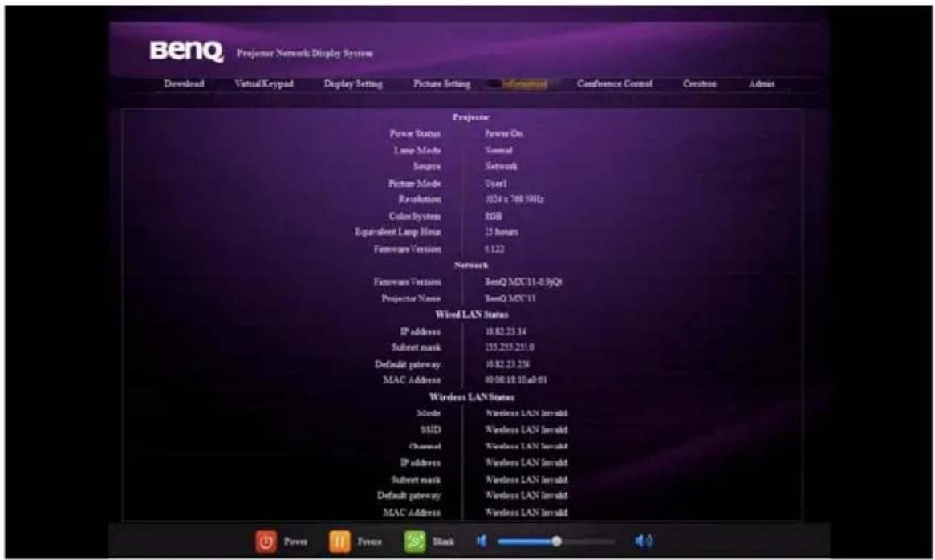Click the BenQ logo
Viewport: 935px width, 560px height.
187,51
